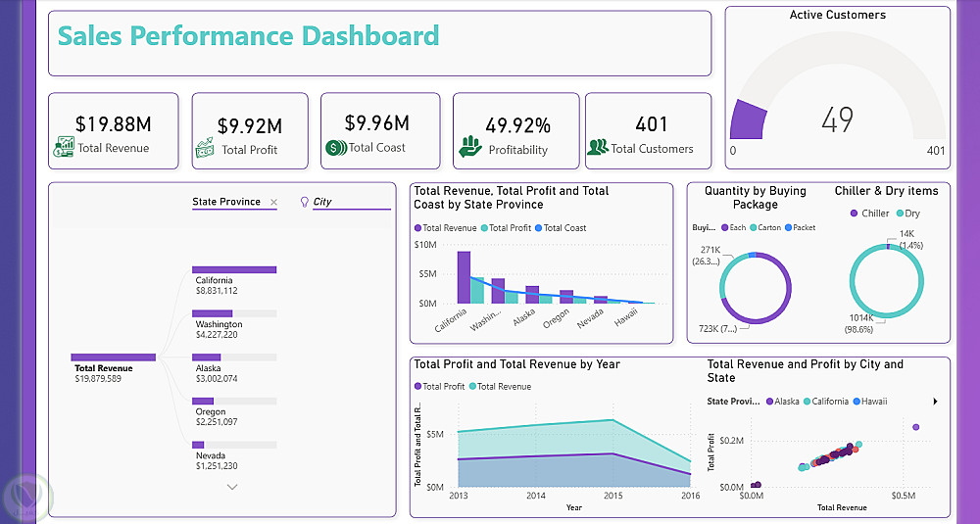Show more legend items with arrow after Hawaii
This screenshot has height=524, width=980.
(x=935, y=402)
